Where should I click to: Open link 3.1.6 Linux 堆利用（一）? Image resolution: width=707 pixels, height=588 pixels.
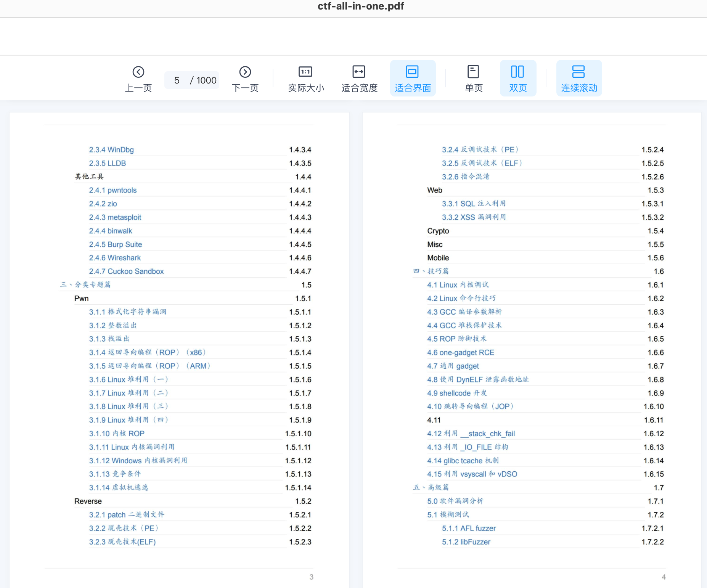[x=129, y=380]
